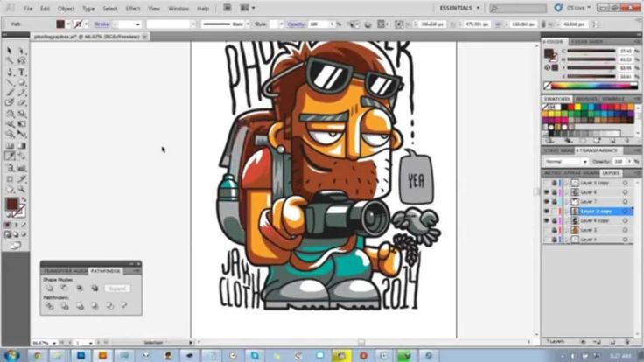644x362 pixels.
Task: Toggle lock on Layer 6
Action: click(555, 192)
